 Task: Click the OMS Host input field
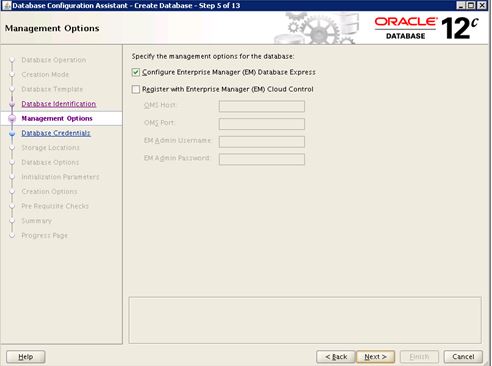click(262, 106)
